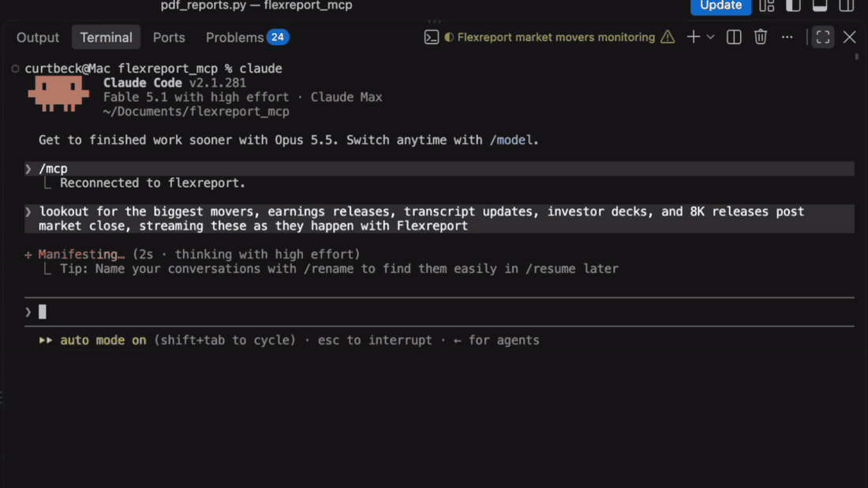Select Flexreport market movers monitoring terminal name
Screen dimensions: 868x488
coord(556,37)
